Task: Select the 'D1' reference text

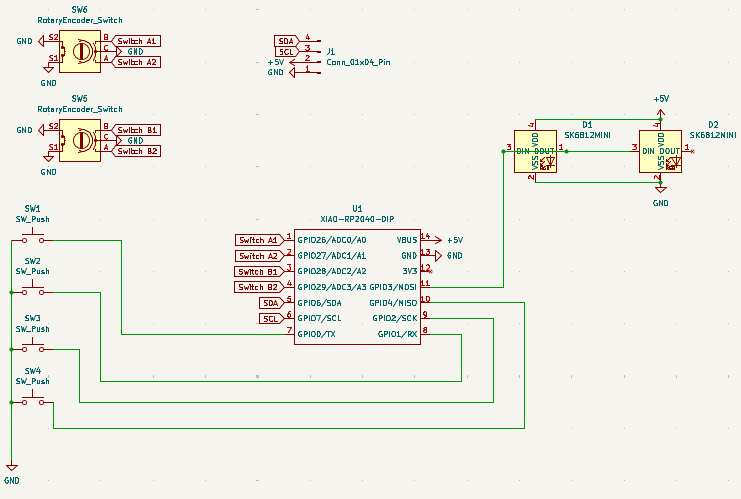Action: pyautogui.click(x=587, y=125)
